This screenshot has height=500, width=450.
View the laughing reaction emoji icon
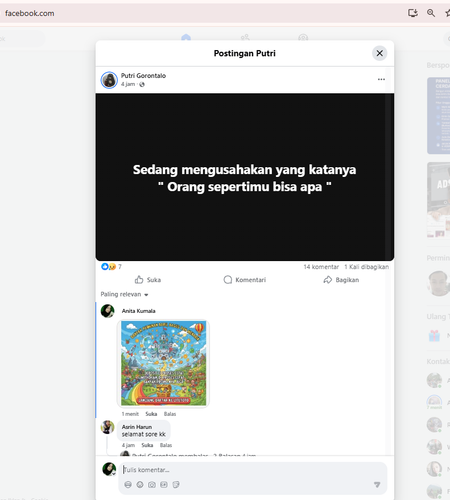point(112,267)
